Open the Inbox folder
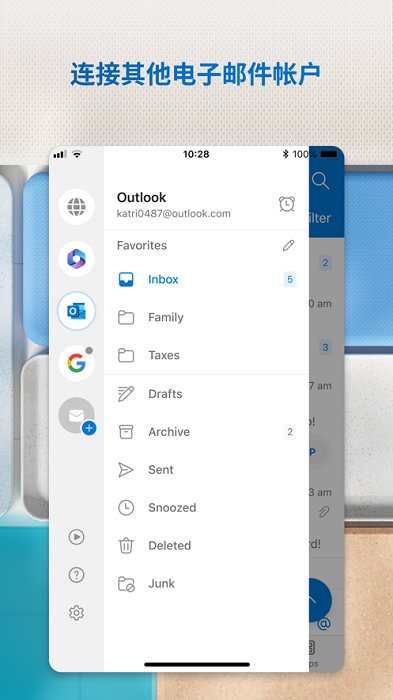This screenshot has height=700, width=393. [206, 279]
